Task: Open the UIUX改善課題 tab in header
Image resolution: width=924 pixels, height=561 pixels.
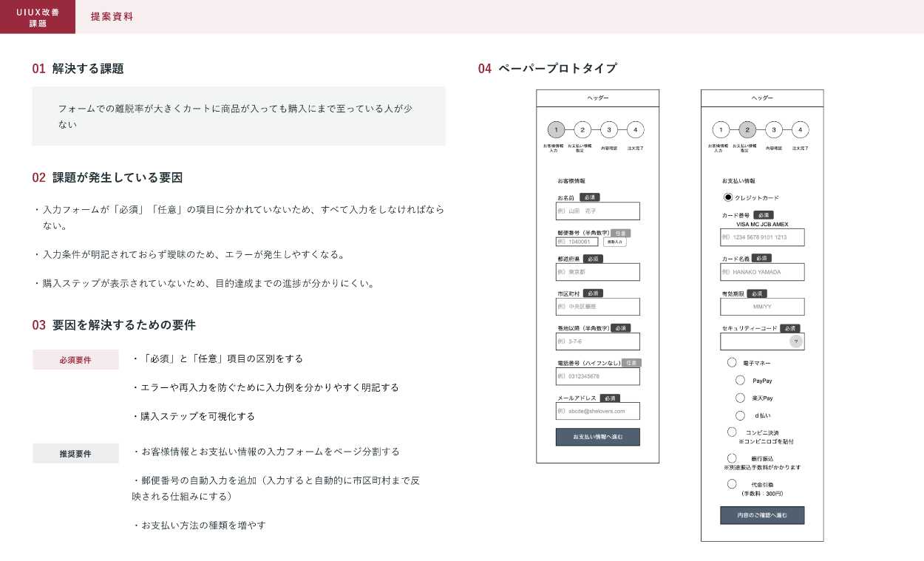Action: 38,17
